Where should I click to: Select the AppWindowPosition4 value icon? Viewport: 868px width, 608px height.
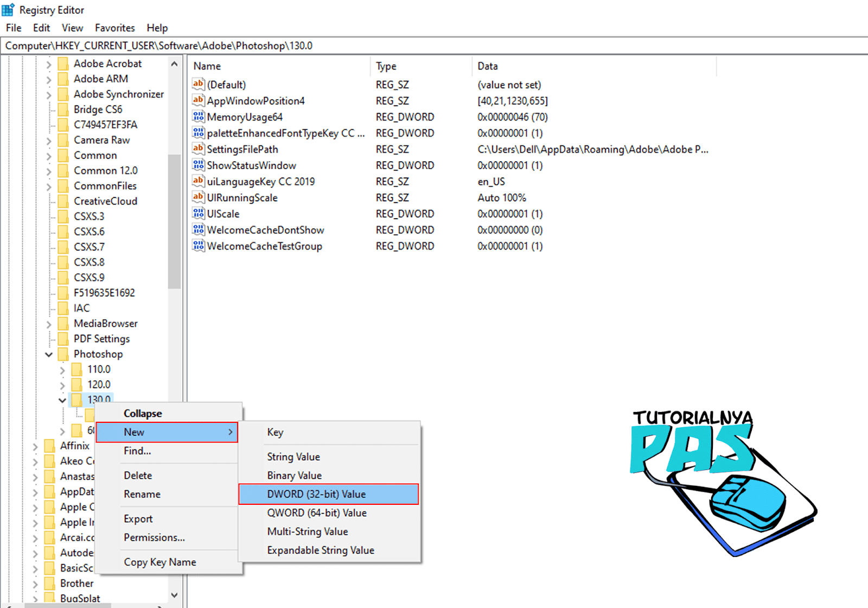(199, 100)
